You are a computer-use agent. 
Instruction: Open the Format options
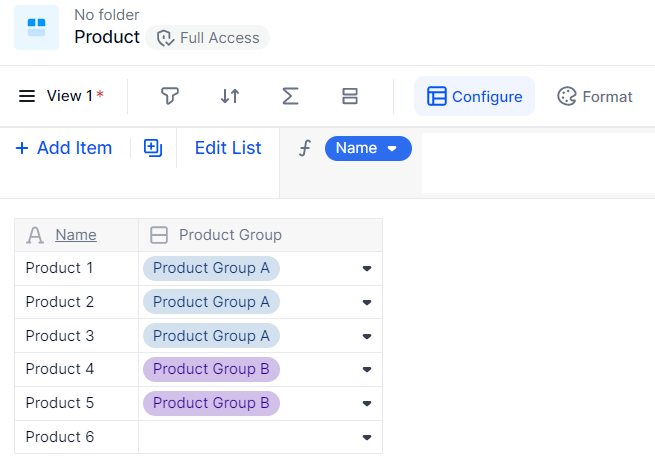(x=595, y=96)
